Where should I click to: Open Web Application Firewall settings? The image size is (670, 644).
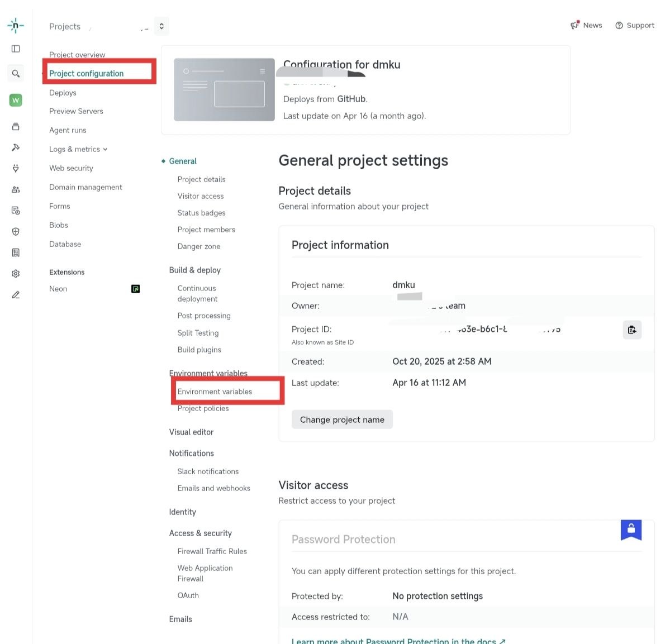point(205,573)
